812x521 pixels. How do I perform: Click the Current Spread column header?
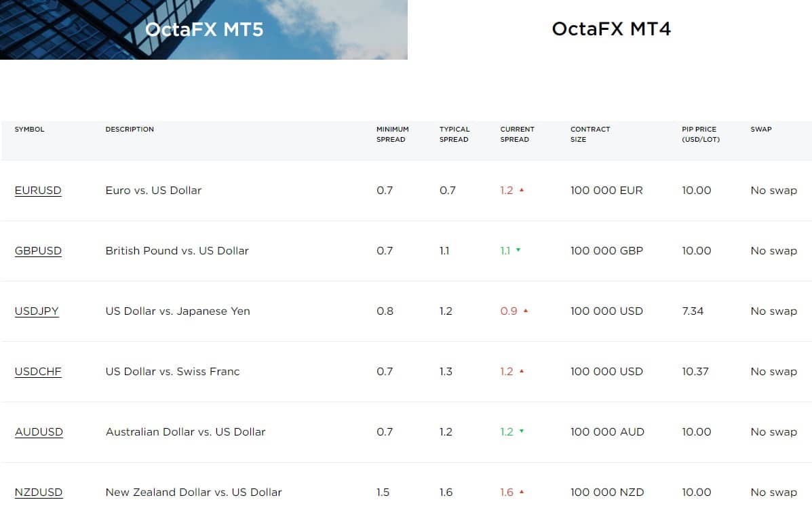click(517, 134)
